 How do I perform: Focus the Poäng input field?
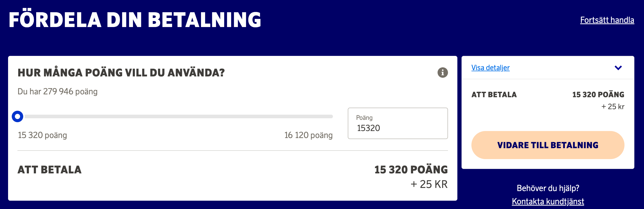(397, 124)
